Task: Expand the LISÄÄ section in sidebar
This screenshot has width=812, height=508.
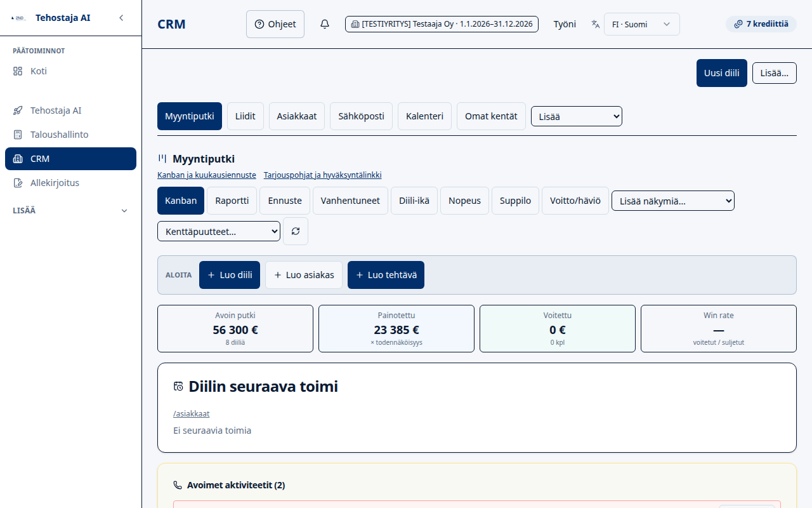Action: (x=70, y=211)
